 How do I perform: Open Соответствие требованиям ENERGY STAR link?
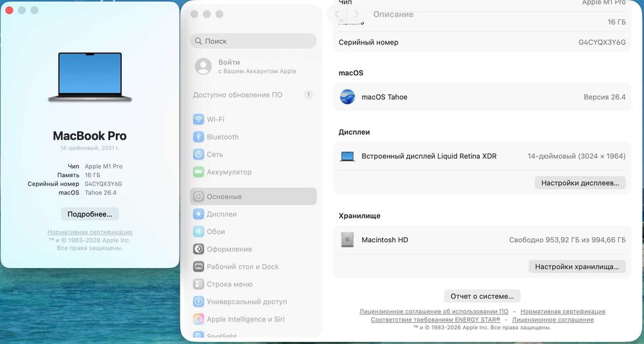[x=435, y=320]
